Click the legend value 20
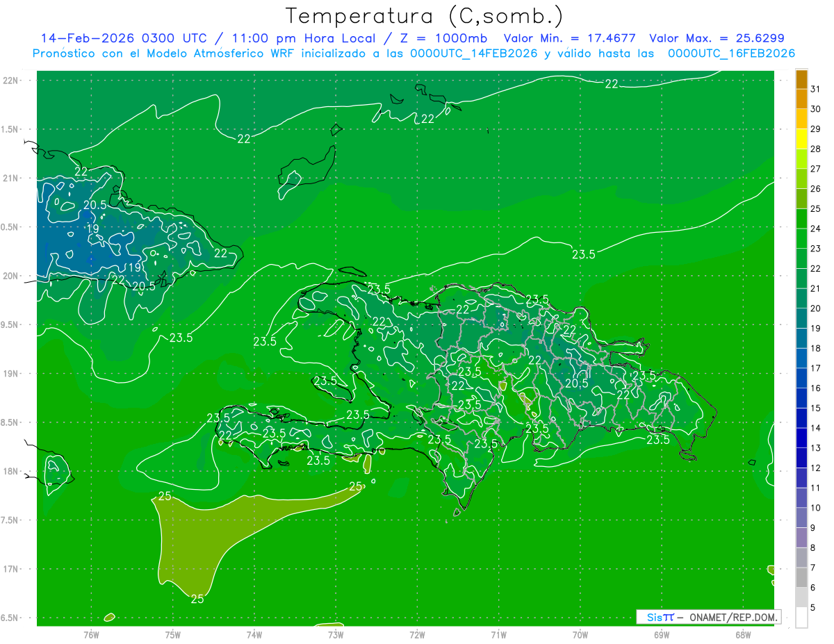 tap(815, 308)
